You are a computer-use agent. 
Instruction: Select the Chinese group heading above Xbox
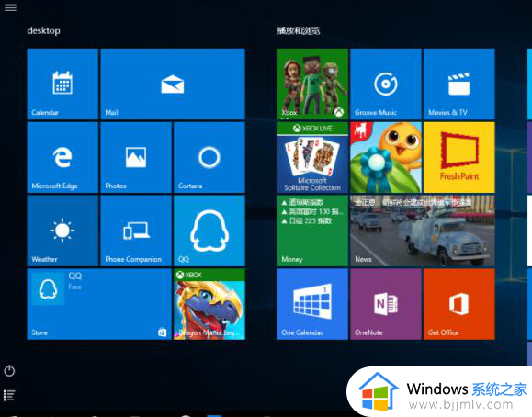pyautogui.click(x=299, y=31)
